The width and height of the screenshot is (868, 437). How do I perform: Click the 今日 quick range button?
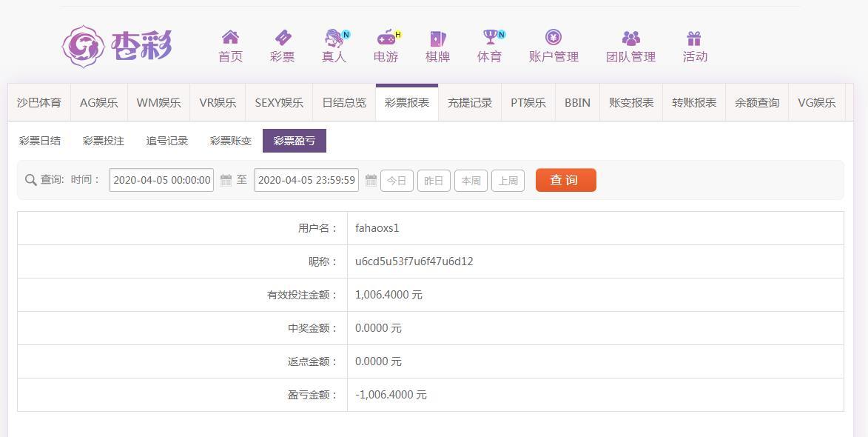click(397, 181)
